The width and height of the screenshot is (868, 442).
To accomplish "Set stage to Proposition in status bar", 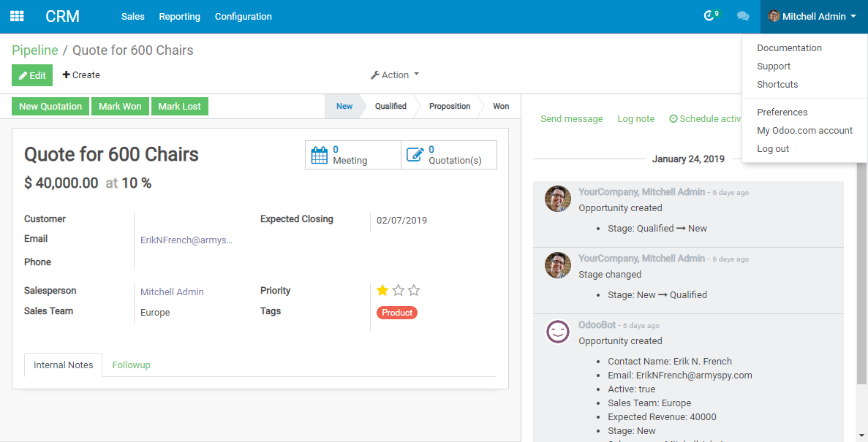I will point(449,107).
